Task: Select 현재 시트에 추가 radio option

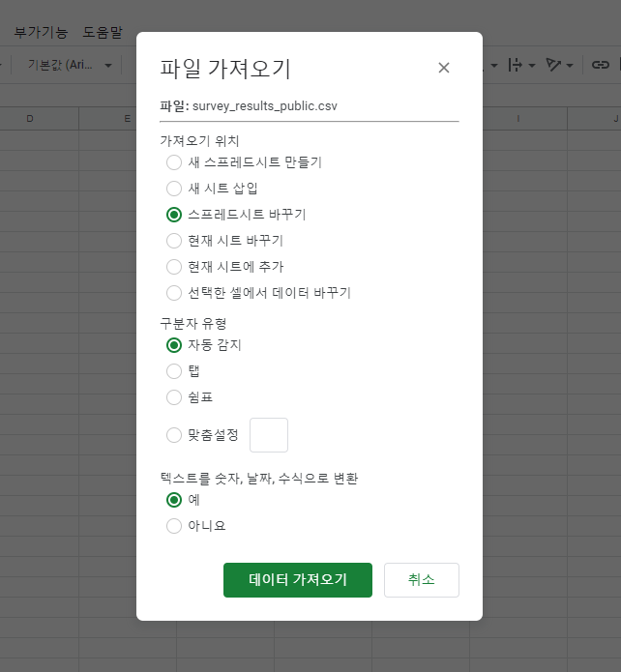Action: [174, 267]
